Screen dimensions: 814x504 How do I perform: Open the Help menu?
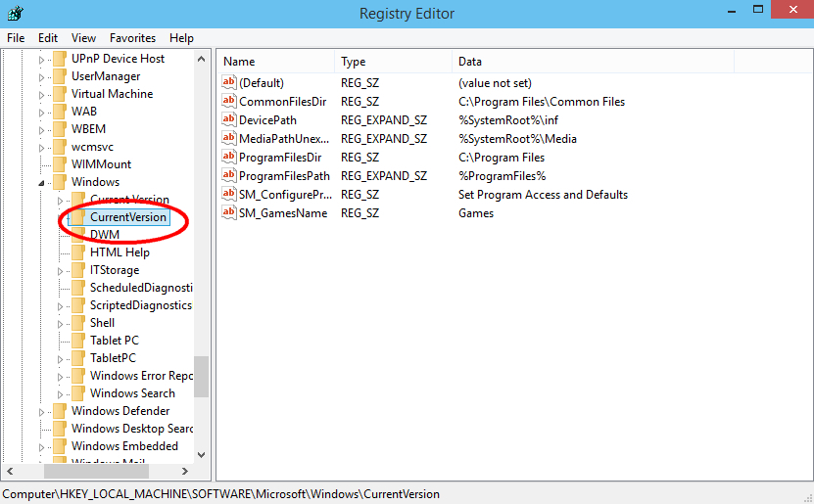181,38
